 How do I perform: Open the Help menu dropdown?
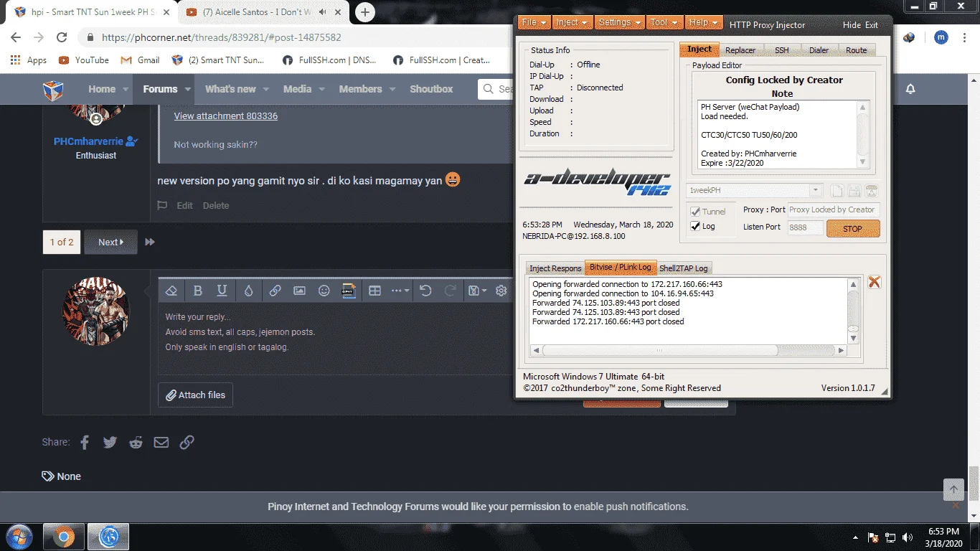click(x=704, y=22)
